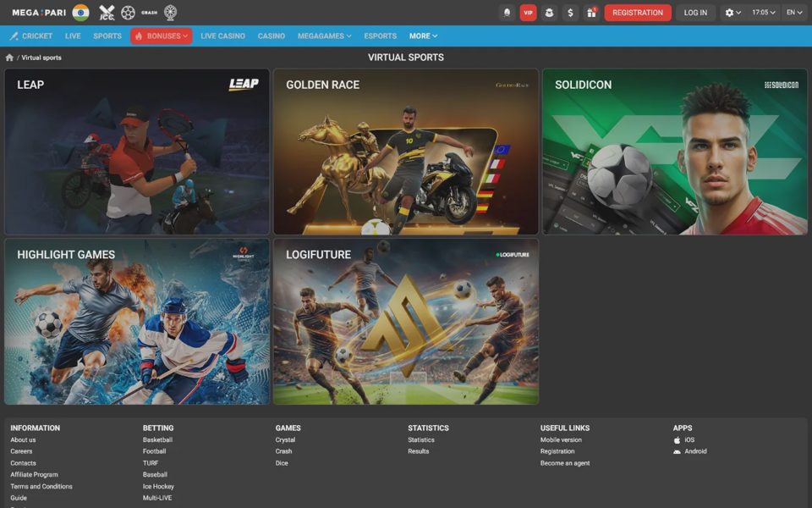
Task: Open the Casino tab
Action: point(272,36)
